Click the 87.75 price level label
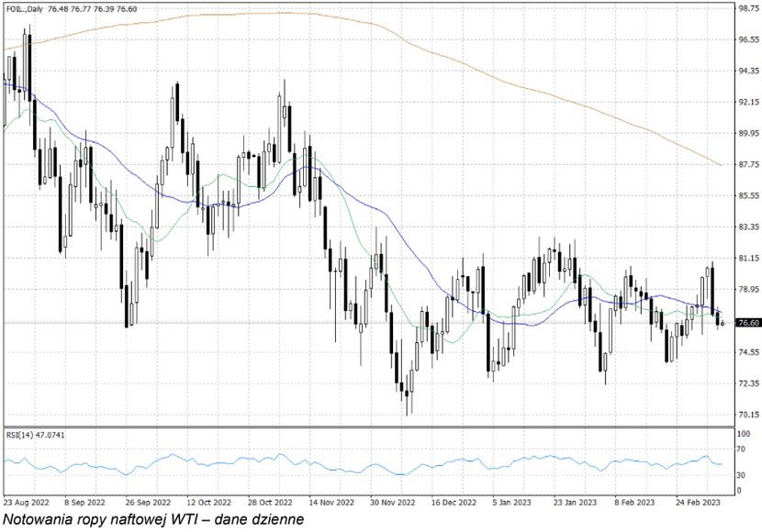 (748, 164)
